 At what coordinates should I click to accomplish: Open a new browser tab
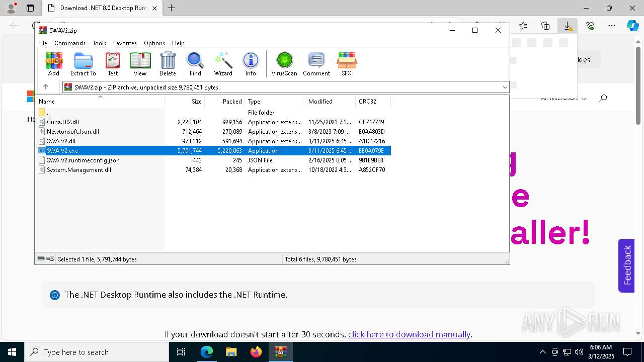tap(172, 8)
